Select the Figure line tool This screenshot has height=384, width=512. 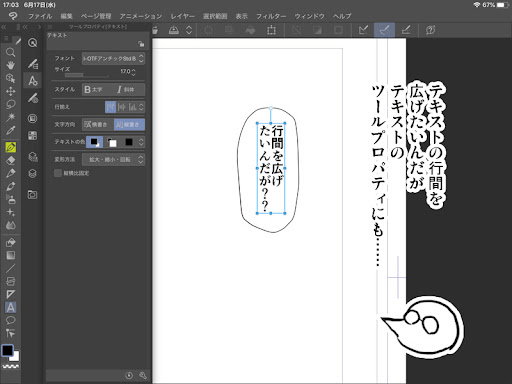click(10, 268)
